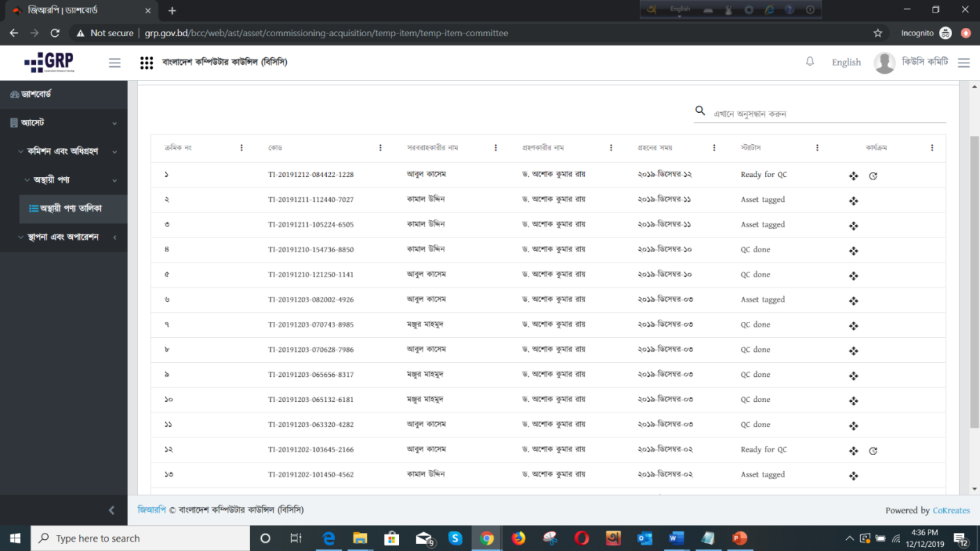Switch language to English
This screenshot has height=551, width=980.
(846, 63)
